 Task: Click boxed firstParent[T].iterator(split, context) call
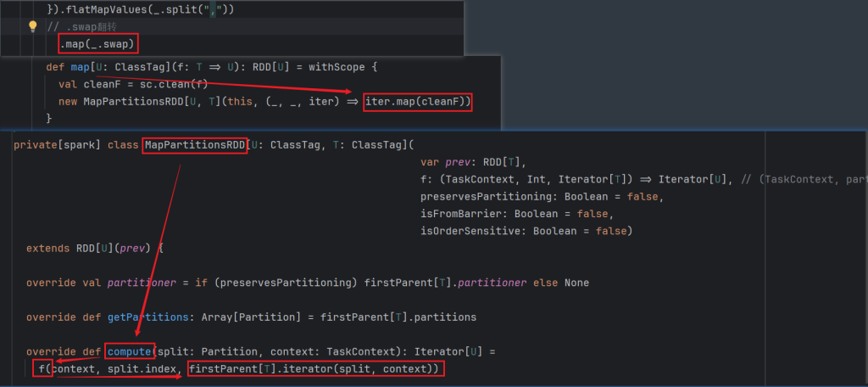(315, 368)
